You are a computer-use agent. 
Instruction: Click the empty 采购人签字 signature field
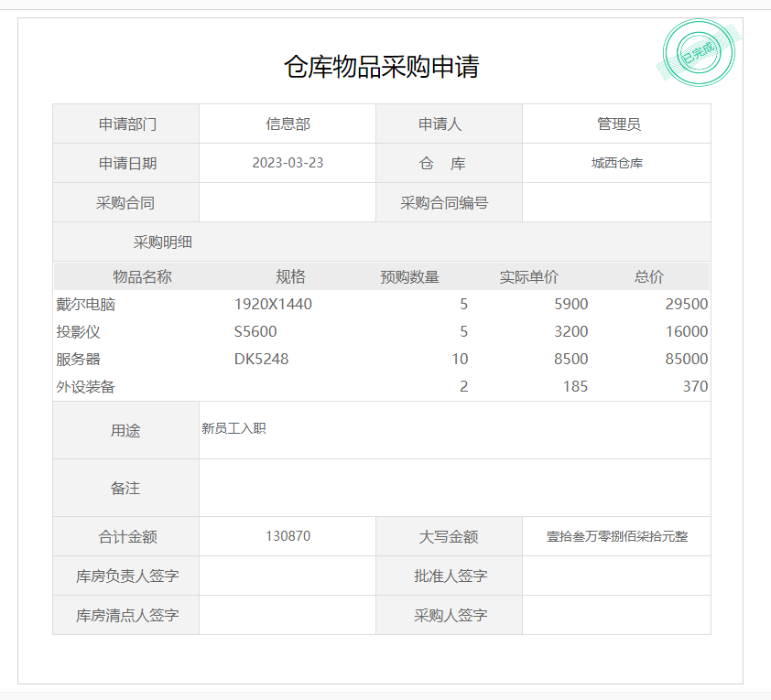click(617, 615)
